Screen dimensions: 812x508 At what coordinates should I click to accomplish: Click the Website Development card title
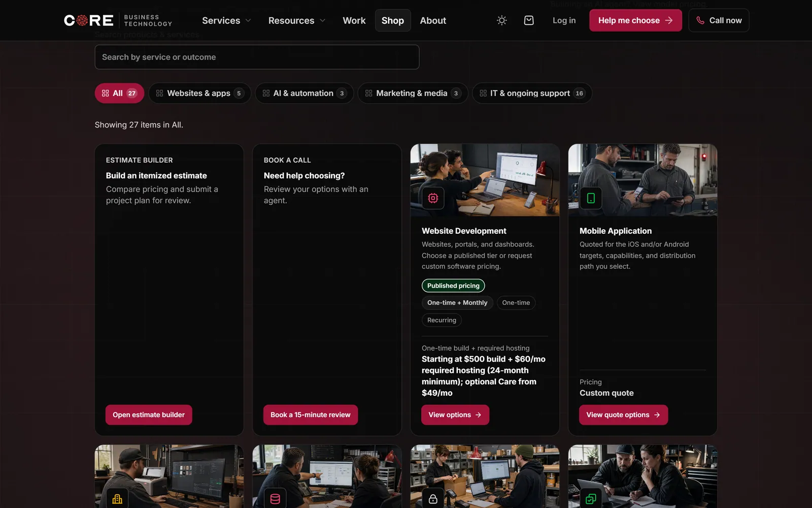pyautogui.click(x=464, y=231)
